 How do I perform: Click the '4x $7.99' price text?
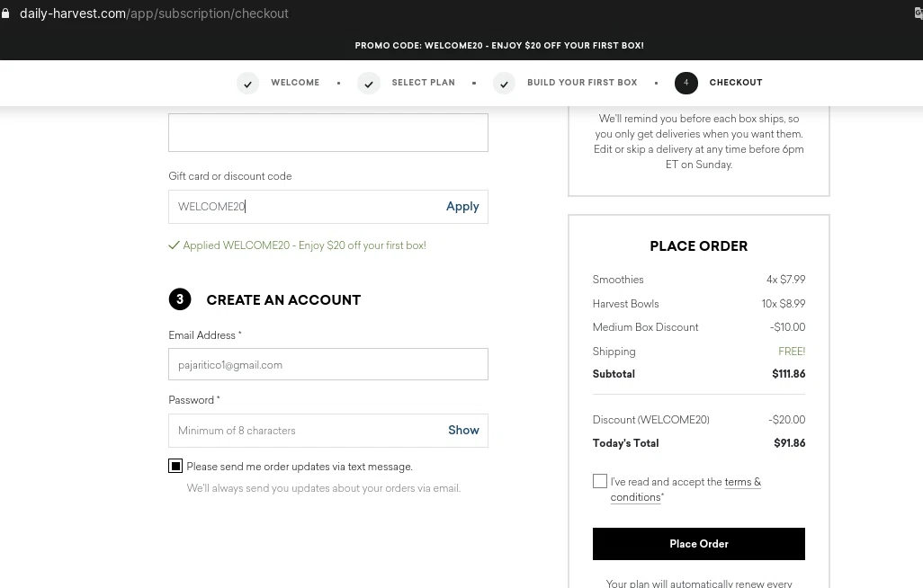coord(785,280)
